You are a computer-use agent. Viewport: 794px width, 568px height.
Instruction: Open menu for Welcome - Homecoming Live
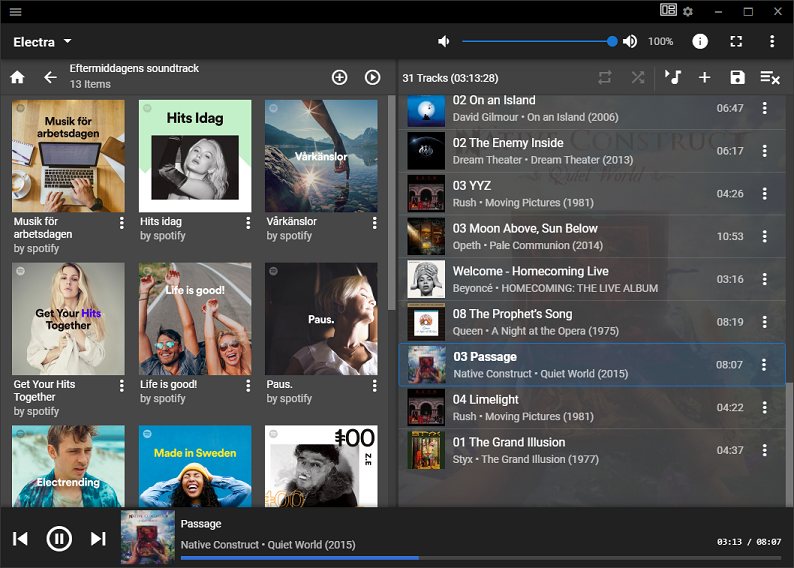765,279
